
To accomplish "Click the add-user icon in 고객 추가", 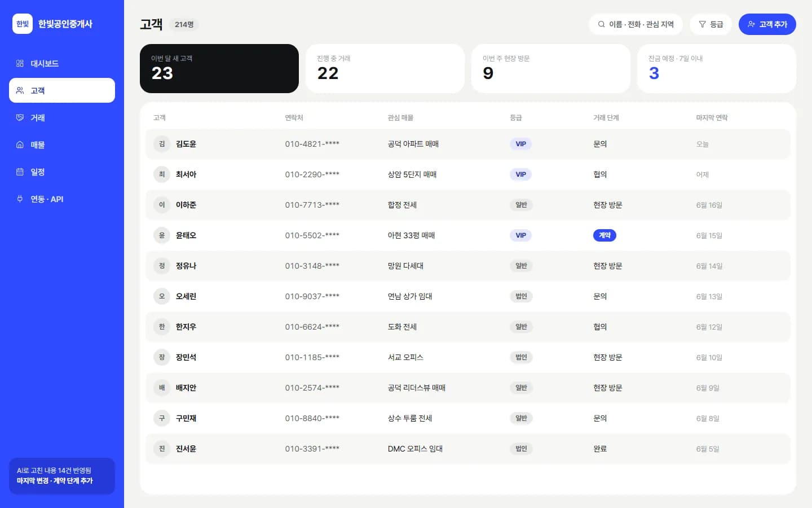I will [x=751, y=24].
